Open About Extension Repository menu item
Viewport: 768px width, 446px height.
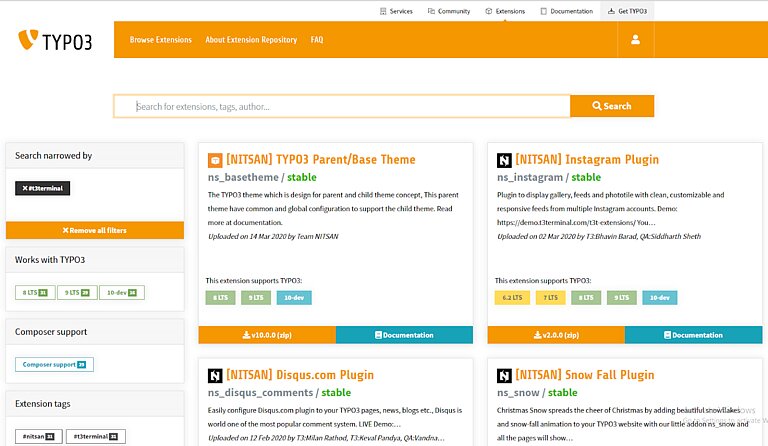click(251, 40)
